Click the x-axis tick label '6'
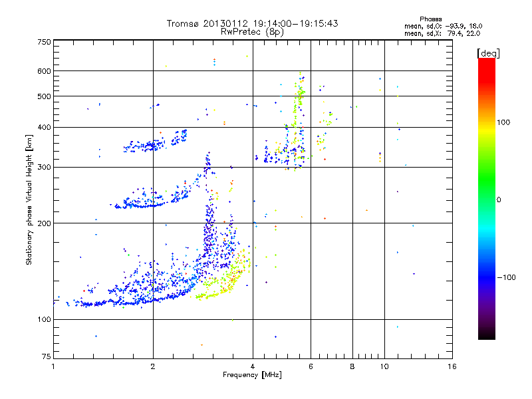 tap(311, 366)
